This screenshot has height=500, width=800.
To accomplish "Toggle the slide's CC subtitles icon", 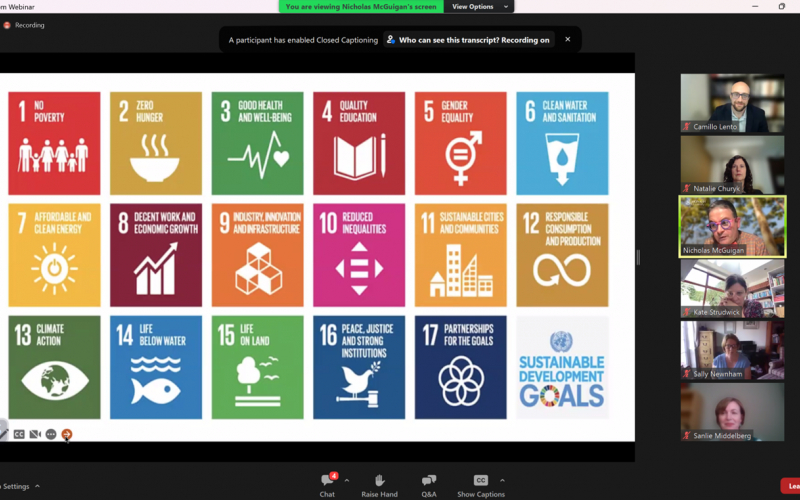I will click(x=19, y=434).
